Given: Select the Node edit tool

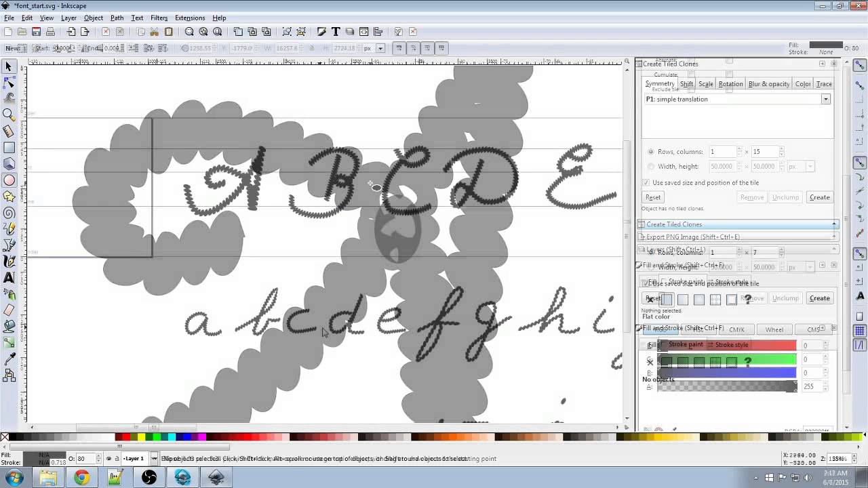Looking at the screenshot, I should coord(9,83).
